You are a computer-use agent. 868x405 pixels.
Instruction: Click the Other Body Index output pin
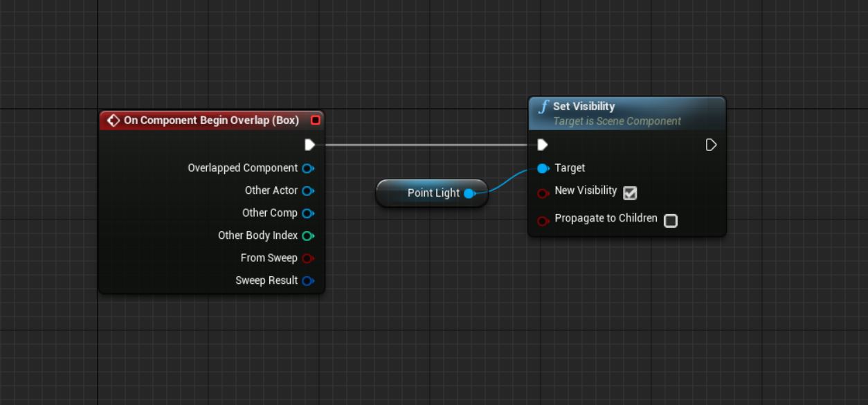(x=308, y=235)
